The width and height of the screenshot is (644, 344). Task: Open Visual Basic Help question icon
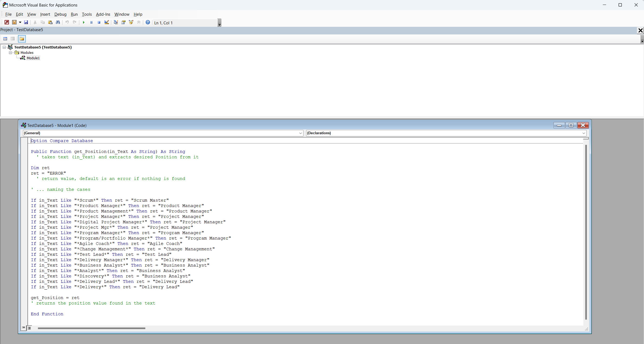[148, 22]
